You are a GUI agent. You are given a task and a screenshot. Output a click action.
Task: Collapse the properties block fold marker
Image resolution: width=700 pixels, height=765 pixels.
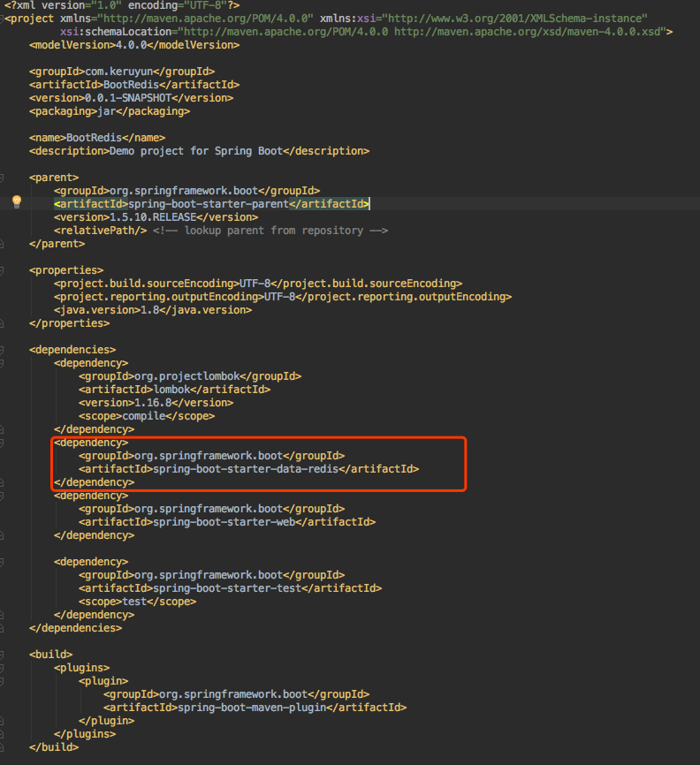pyautogui.click(x=2, y=271)
